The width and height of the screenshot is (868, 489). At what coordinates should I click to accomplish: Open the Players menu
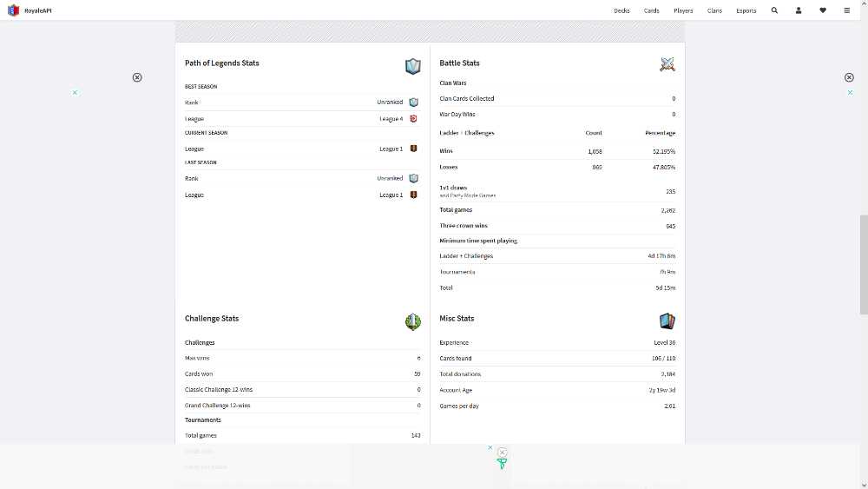click(x=683, y=10)
